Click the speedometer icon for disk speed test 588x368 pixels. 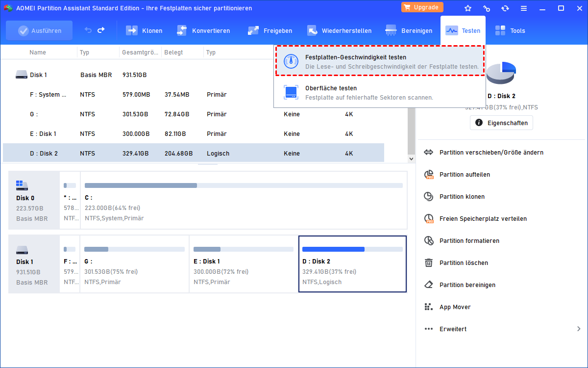(291, 61)
